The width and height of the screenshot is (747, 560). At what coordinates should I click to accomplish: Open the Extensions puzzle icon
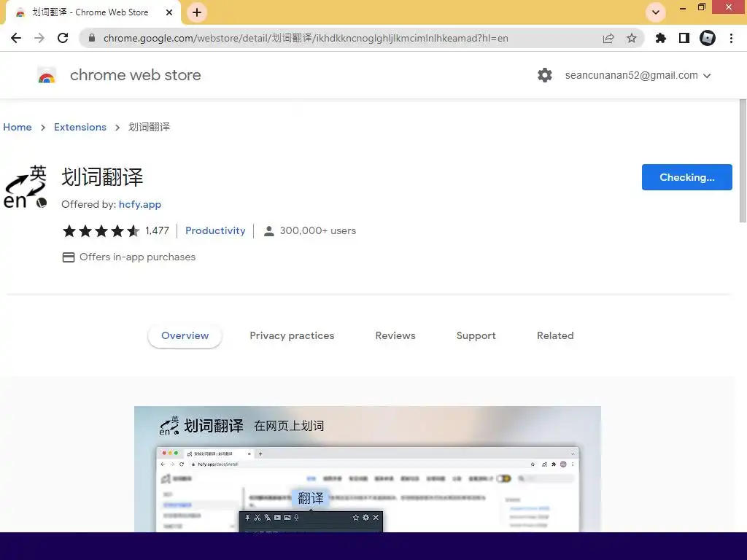click(x=661, y=38)
